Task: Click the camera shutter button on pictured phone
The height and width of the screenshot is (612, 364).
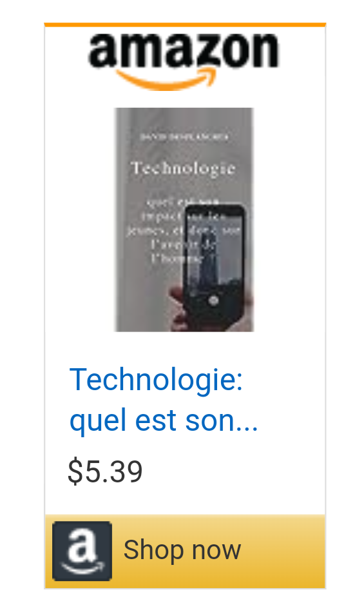Action: click(213, 301)
